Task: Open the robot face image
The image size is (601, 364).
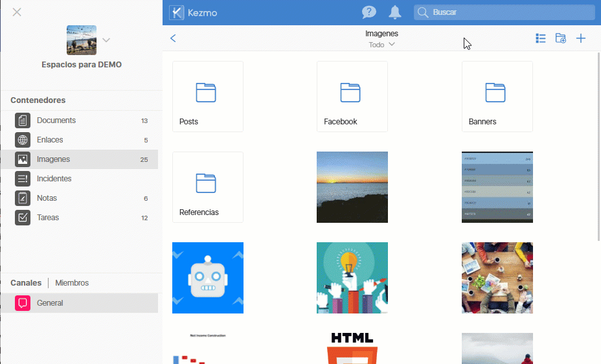Action: click(x=208, y=278)
